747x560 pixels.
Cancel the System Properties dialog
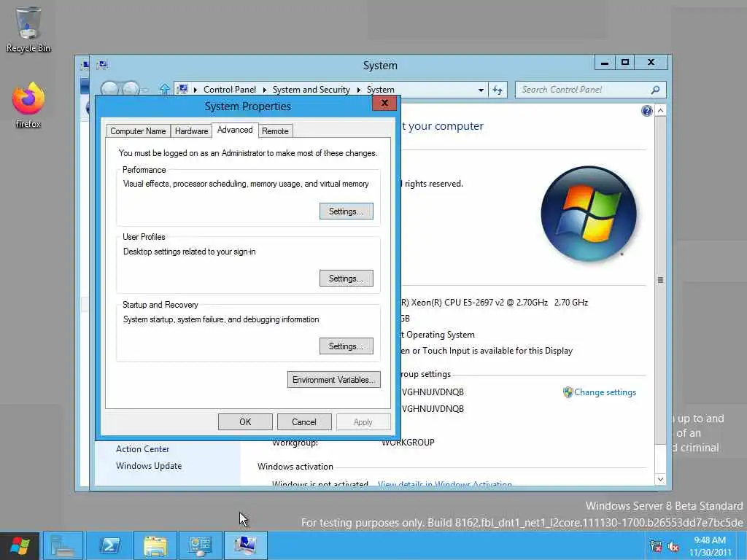click(304, 422)
